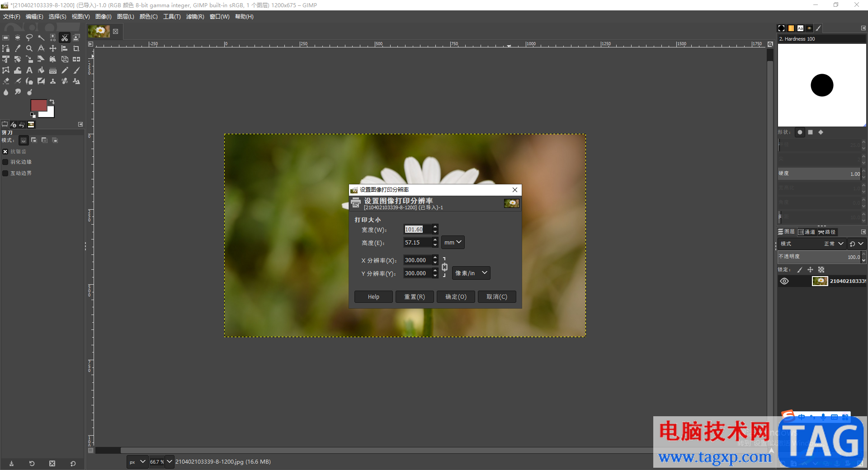The width and height of the screenshot is (868, 470).
Task: Select the Fuzzy Select magic wand tool
Action: pos(41,38)
